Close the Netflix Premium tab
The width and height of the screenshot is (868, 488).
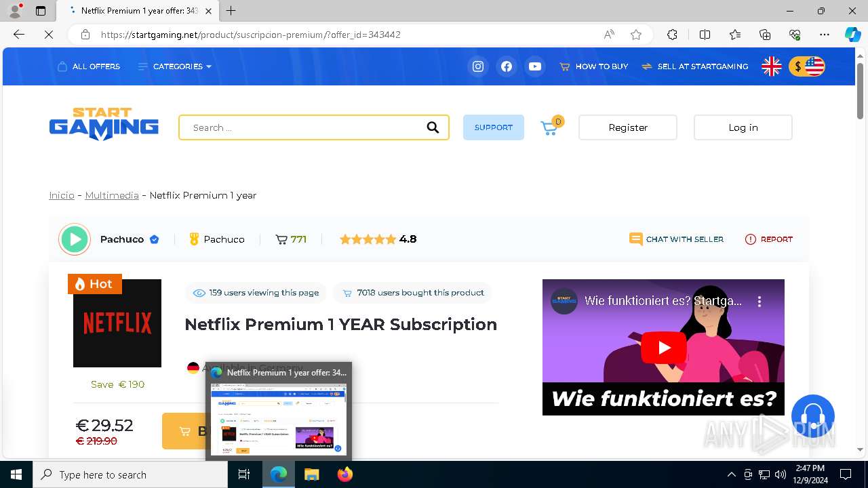click(x=208, y=11)
